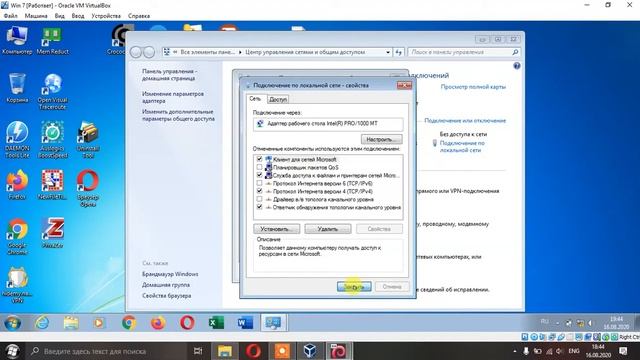
Task: Click the Отмена button
Action: click(x=392, y=287)
